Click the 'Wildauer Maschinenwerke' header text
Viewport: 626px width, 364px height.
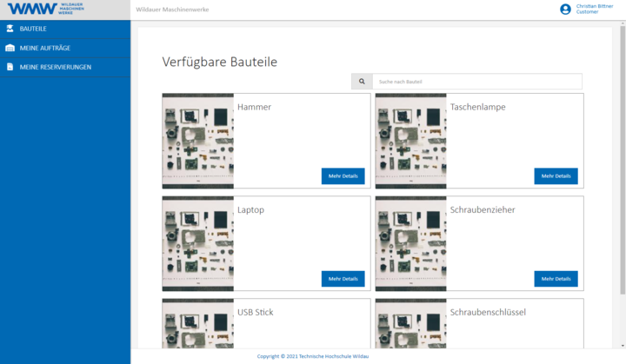(172, 10)
